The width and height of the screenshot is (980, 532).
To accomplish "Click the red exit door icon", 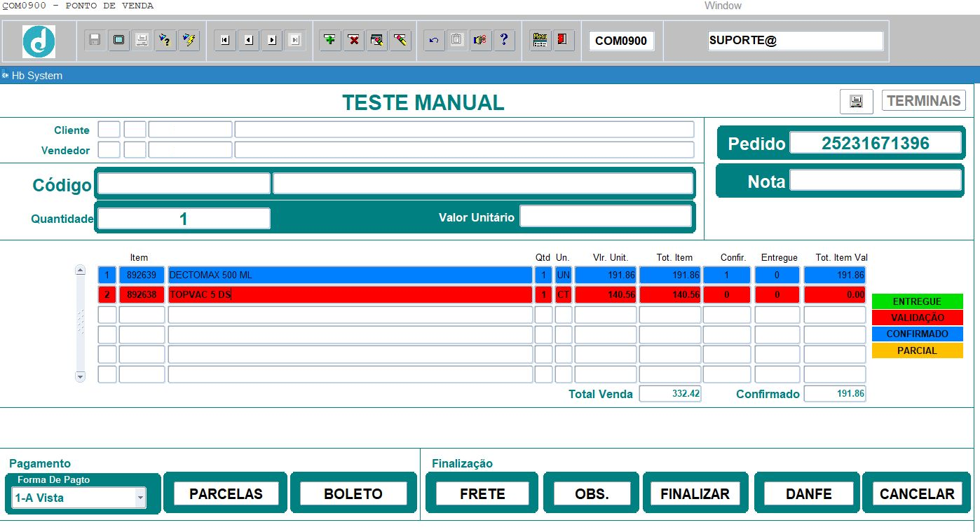I will point(563,40).
